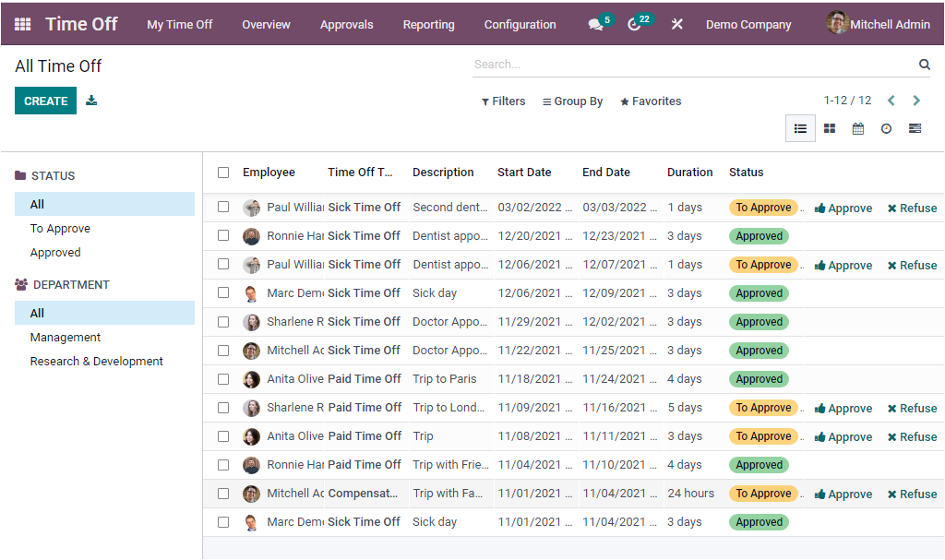Open the developer tools wrench icon
Image resolution: width=945 pixels, height=560 pixels.
(676, 24)
